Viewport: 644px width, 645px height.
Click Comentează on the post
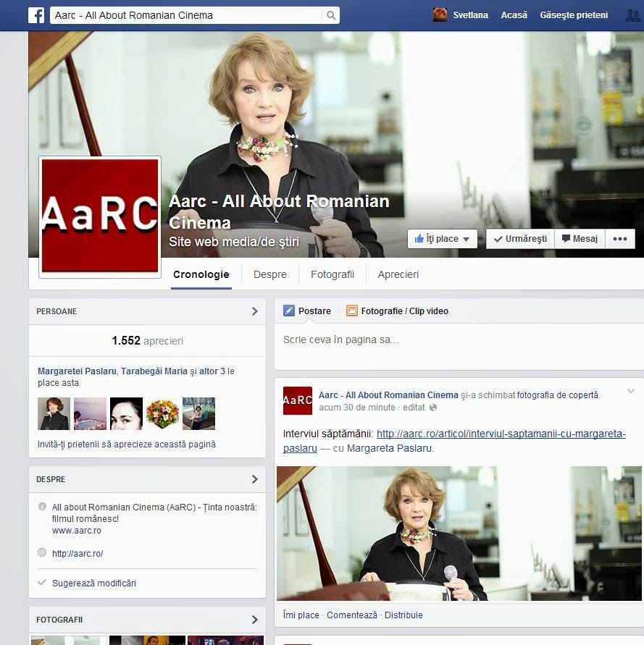[351, 615]
